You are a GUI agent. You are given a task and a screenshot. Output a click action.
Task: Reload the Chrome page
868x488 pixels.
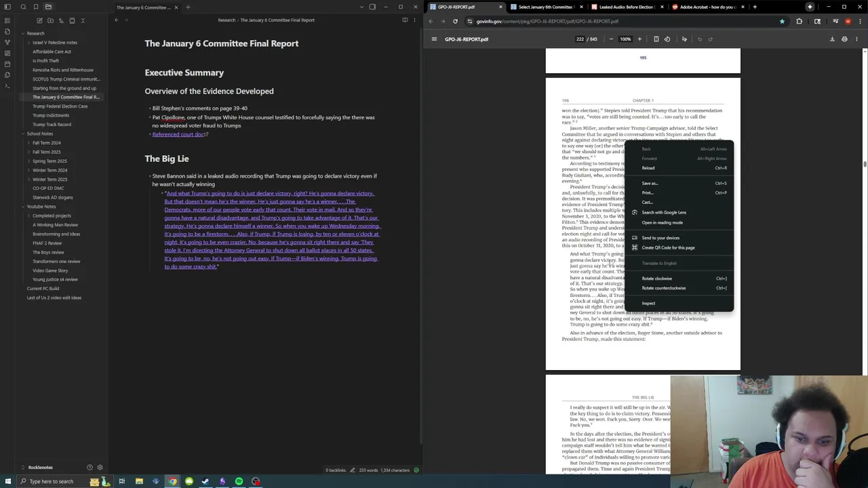point(455,22)
